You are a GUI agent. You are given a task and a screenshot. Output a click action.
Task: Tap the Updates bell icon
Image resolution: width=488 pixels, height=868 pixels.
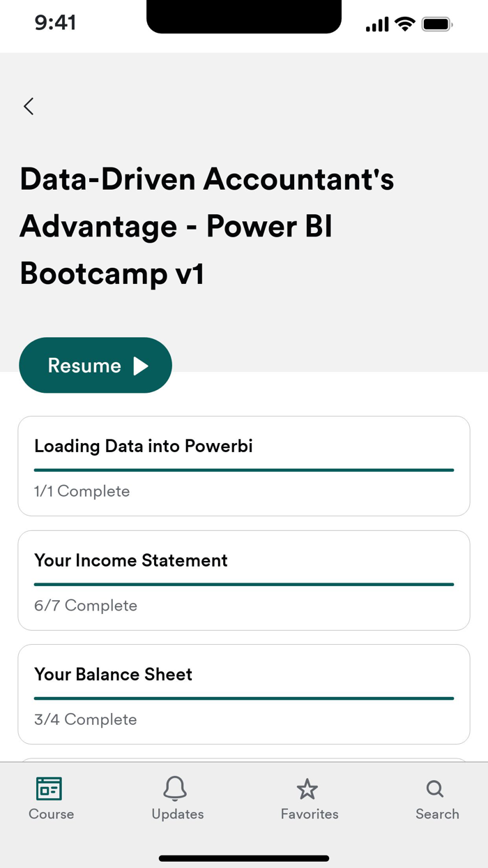[x=176, y=789]
